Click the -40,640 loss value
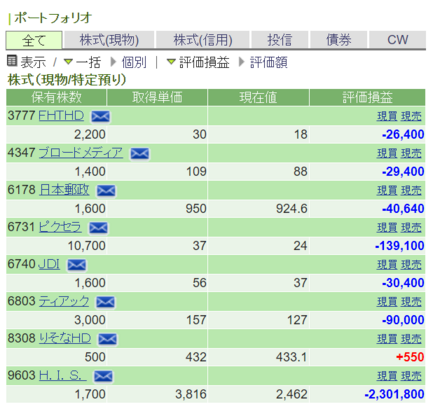Viewport: 440px width, 416px height. pyautogui.click(x=403, y=209)
